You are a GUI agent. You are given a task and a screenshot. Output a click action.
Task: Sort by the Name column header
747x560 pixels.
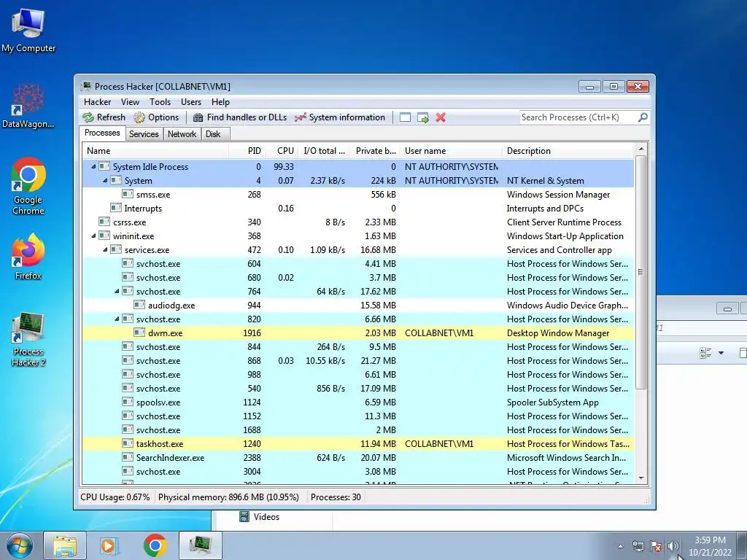click(155, 151)
